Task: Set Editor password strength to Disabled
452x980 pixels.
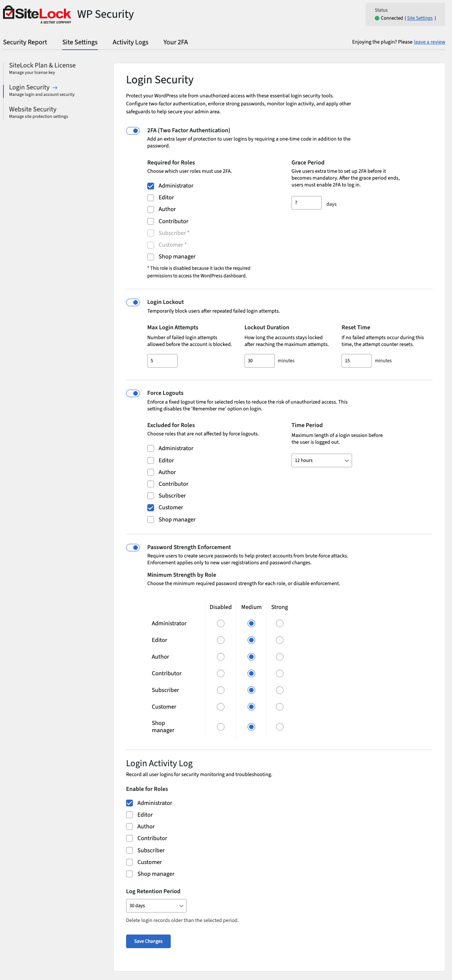Action: pyautogui.click(x=220, y=640)
